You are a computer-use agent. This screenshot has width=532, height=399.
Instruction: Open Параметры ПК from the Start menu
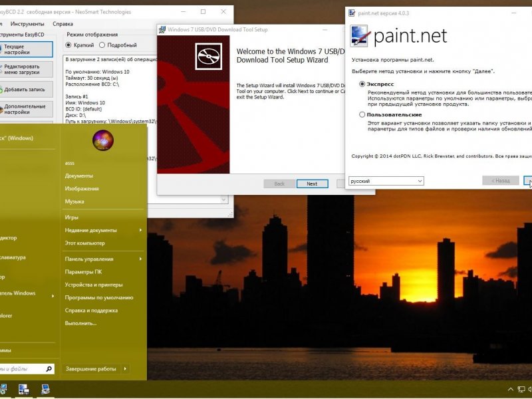tap(83, 272)
